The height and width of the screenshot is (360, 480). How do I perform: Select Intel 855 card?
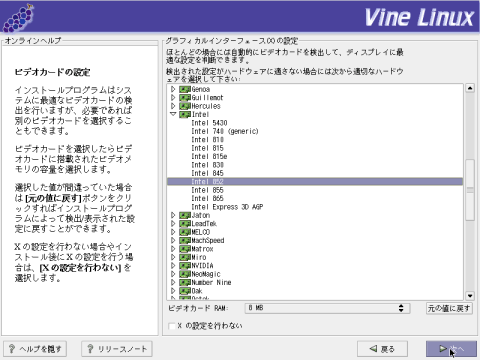[x=207, y=190]
